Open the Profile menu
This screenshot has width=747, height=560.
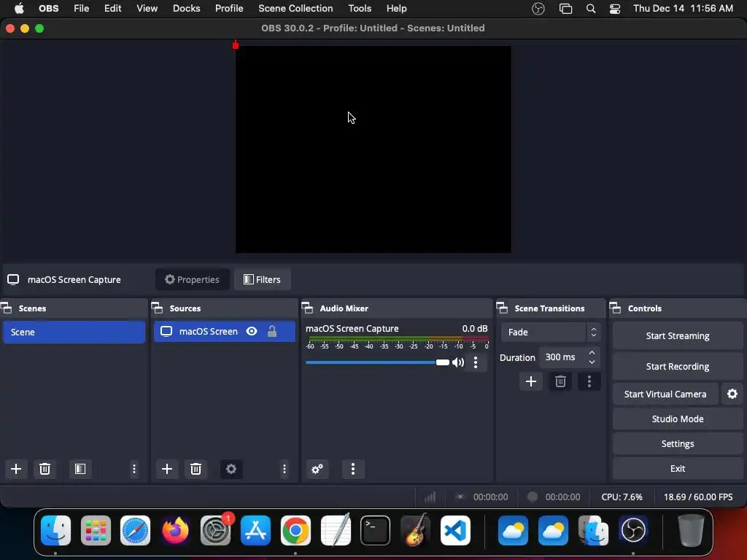coord(229,9)
